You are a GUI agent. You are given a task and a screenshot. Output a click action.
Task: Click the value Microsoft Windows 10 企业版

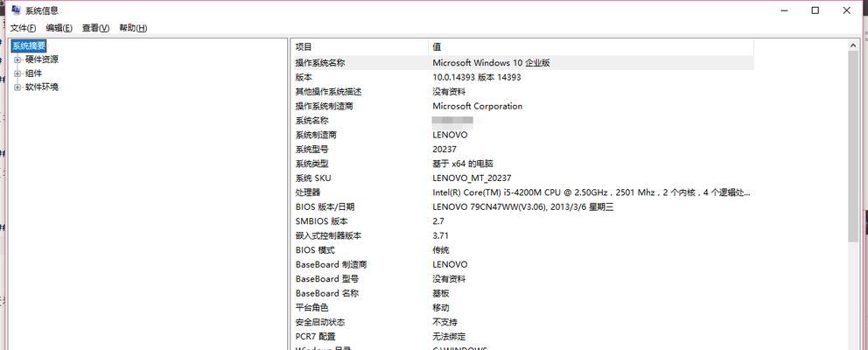click(491, 63)
